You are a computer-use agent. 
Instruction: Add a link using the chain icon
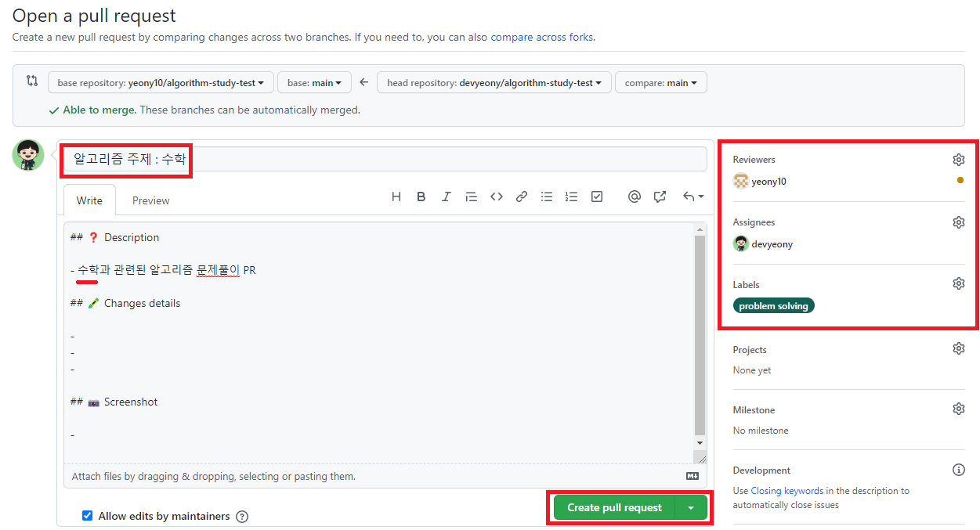pos(522,196)
